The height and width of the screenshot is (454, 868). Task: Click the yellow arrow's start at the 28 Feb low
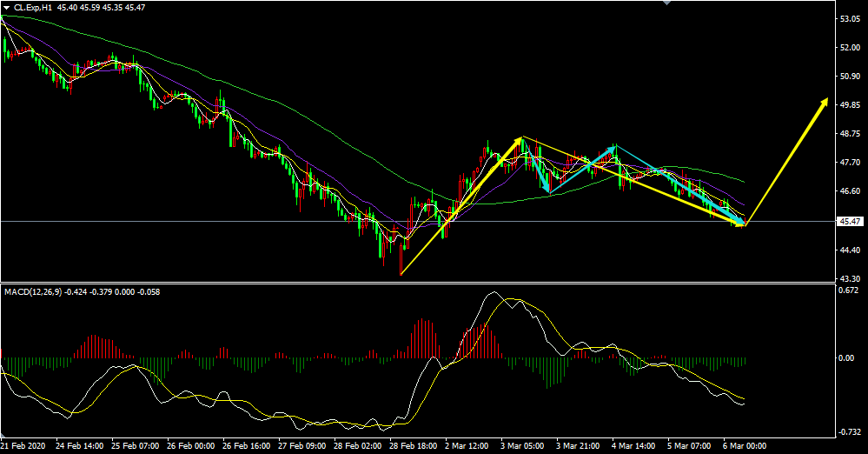pyautogui.click(x=401, y=274)
